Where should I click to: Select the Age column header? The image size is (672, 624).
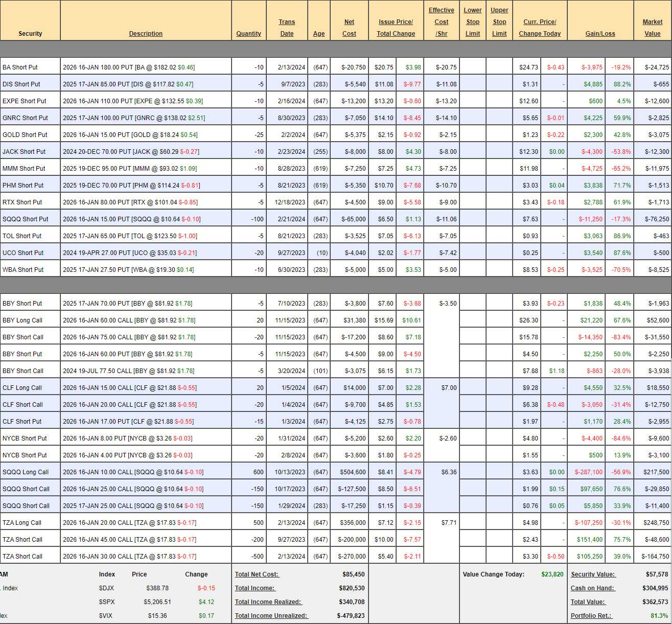[319, 34]
